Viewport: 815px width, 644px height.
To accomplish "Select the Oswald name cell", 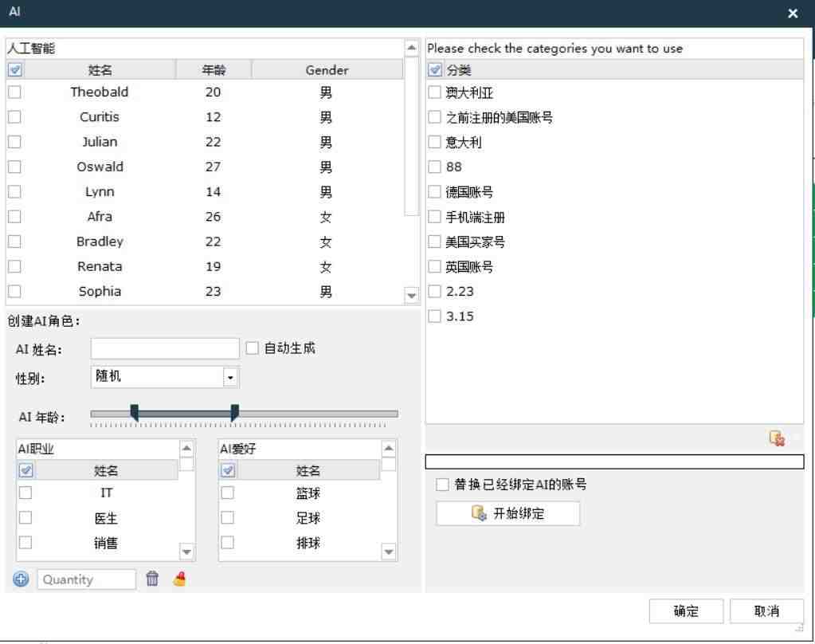I will click(x=100, y=167).
